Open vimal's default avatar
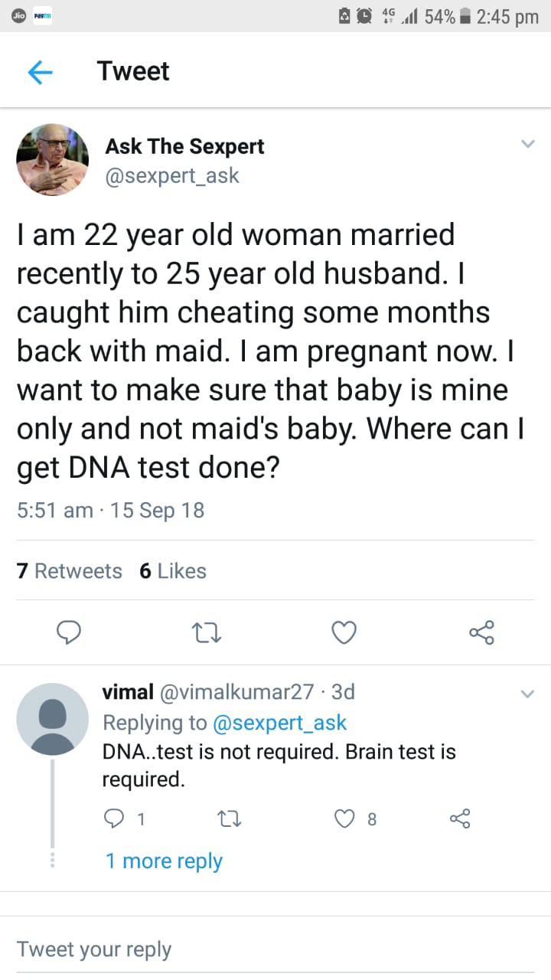Screen dimensions: 551x980 52,719
